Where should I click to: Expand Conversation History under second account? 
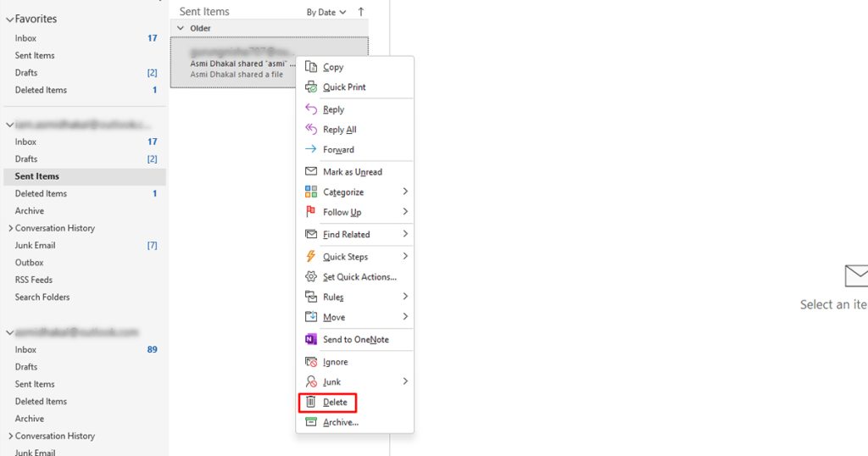[10, 436]
